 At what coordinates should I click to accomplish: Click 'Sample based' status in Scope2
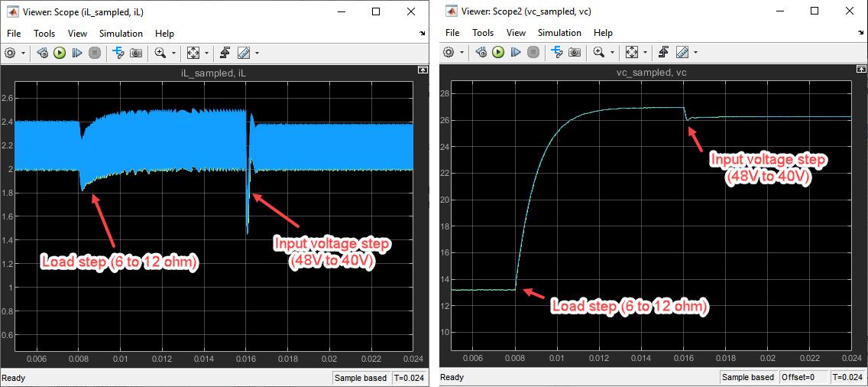749,378
